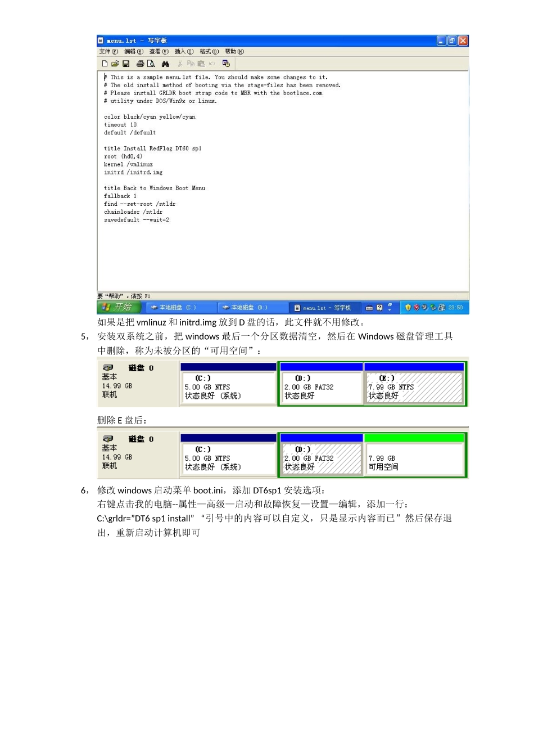Click the line 'title Install RedFlag DT60 sp1'

(x=152, y=148)
